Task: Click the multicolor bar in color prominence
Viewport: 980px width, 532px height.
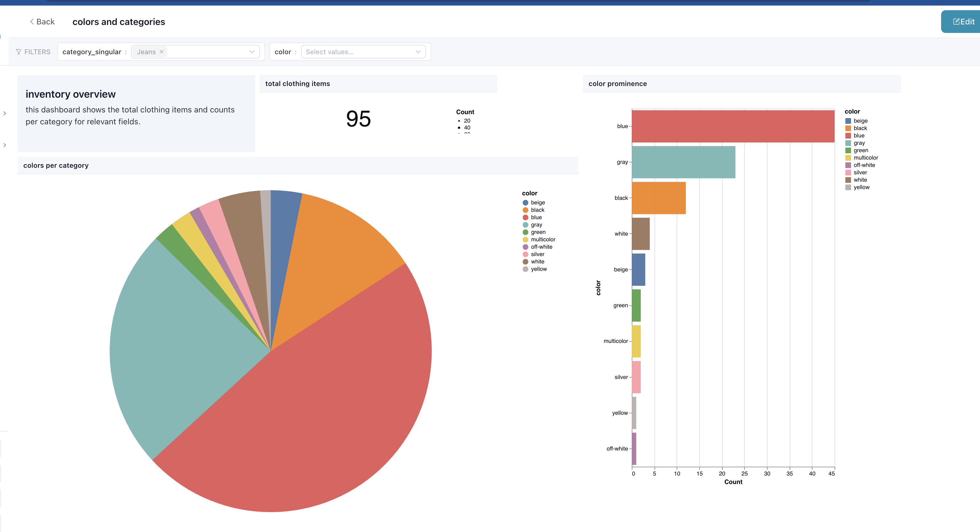Action: (x=637, y=341)
